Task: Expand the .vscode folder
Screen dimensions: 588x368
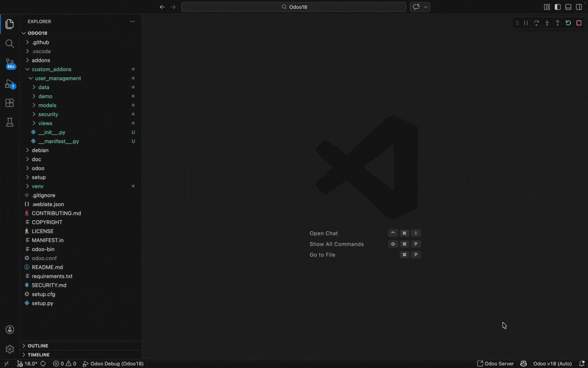Action: coord(81,52)
